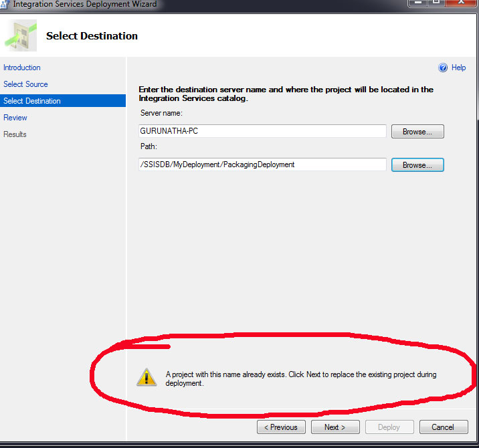Click the Path input field
Screen dimensions: 479x448
pos(262,164)
